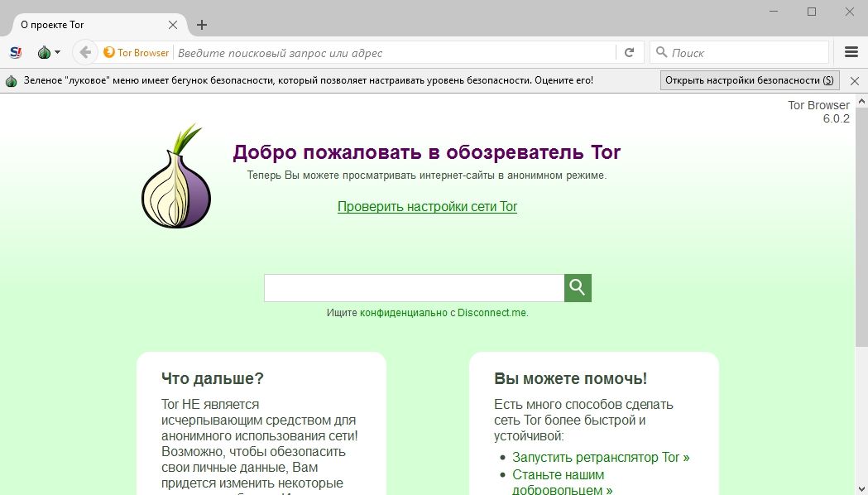The image size is (868, 495).
Task: Open the green onion Torbutton menu
Action: tap(49, 53)
